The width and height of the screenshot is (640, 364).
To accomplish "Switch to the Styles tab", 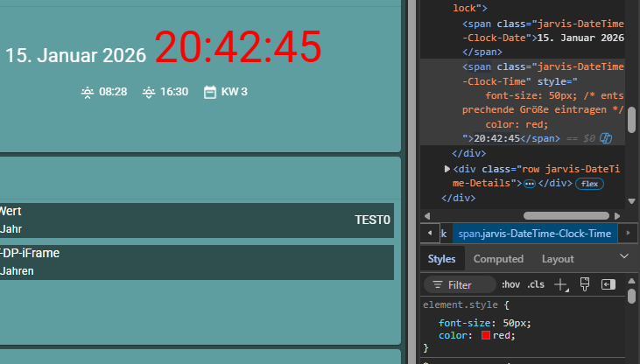I will click(441, 259).
